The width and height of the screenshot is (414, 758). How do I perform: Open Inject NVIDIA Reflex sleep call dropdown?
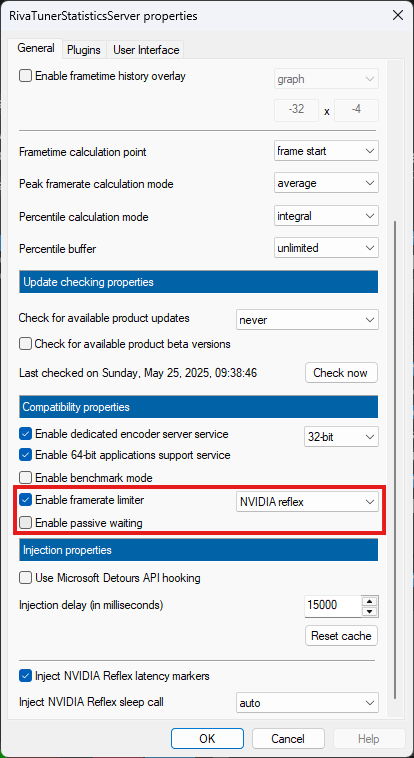click(307, 703)
